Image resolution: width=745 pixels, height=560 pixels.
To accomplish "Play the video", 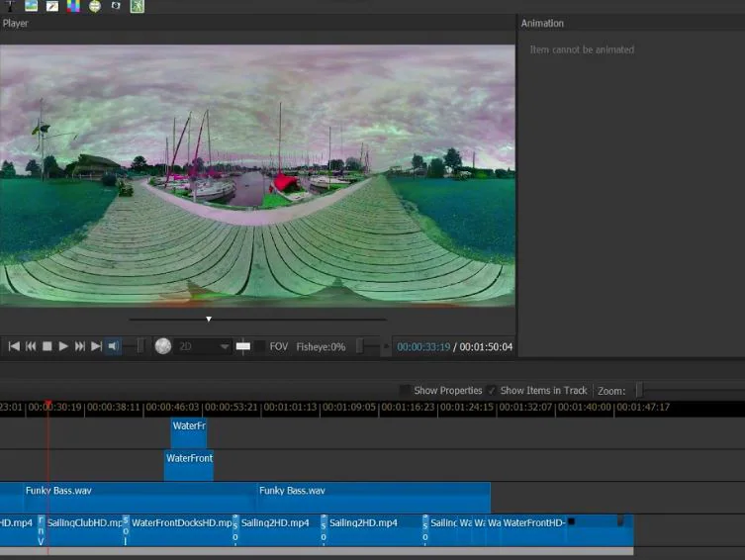I will 63,346.
